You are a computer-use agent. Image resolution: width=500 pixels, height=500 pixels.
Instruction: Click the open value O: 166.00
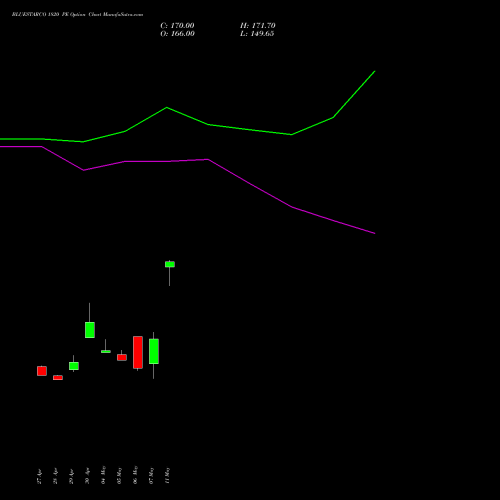(x=177, y=34)
